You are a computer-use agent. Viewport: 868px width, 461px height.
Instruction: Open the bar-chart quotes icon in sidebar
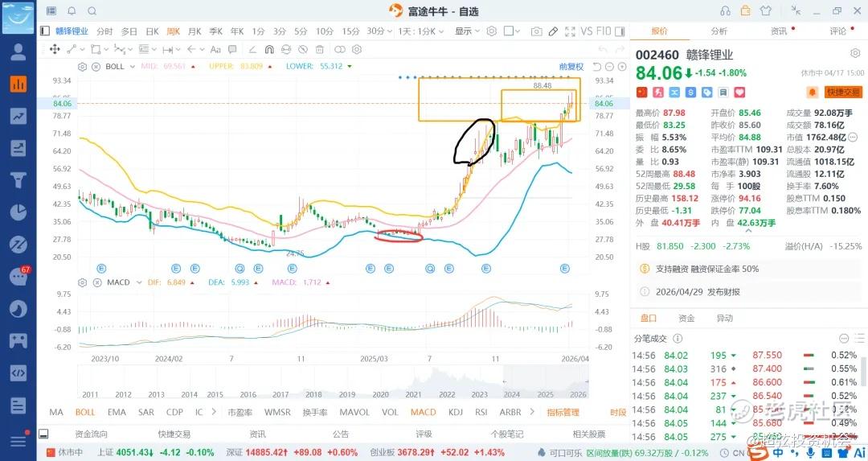pyautogui.click(x=18, y=84)
